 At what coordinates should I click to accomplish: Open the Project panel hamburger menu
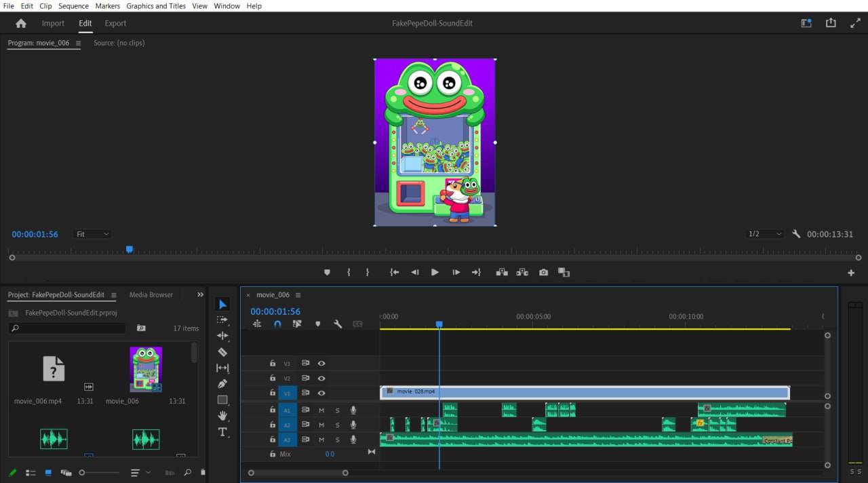coord(113,295)
